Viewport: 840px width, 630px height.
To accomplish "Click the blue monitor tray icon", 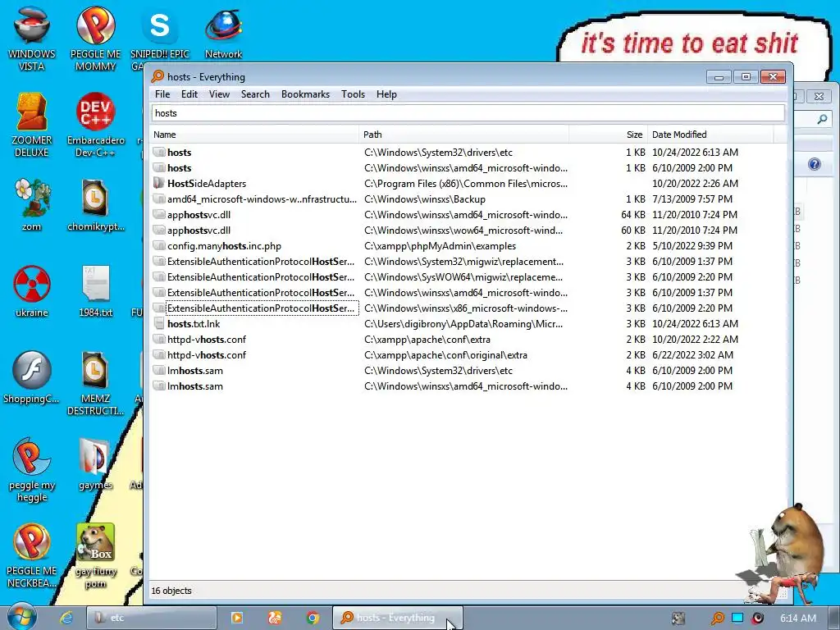I will point(737,618).
